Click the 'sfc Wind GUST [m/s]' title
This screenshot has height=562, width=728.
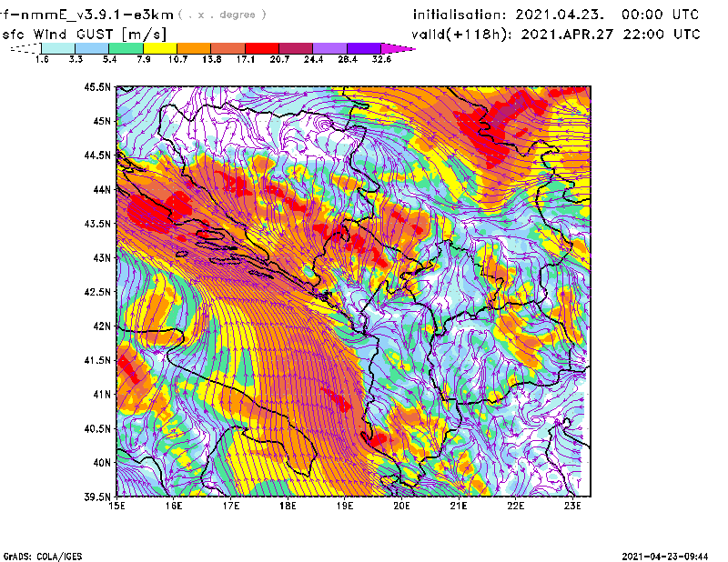(84, 35)
